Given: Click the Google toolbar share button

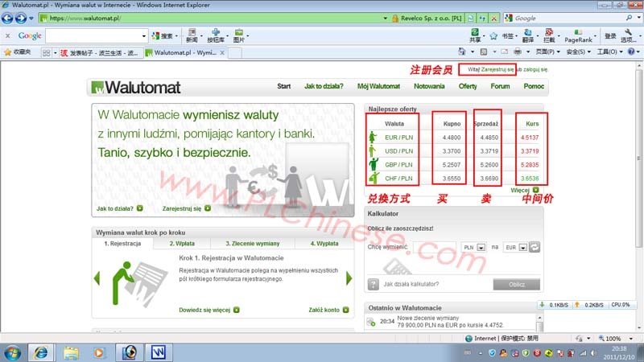Looking at the screenshot, I should point(475,35).
